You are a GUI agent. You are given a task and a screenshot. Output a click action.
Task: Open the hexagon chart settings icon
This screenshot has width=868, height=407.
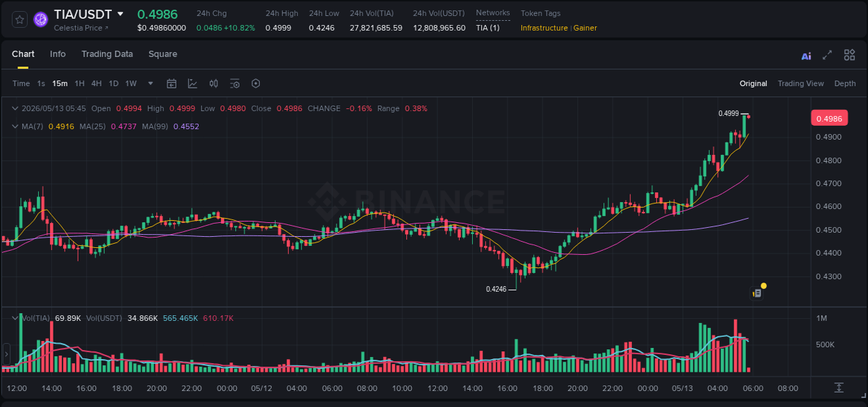pyautogui.click(x=256, y=83)
